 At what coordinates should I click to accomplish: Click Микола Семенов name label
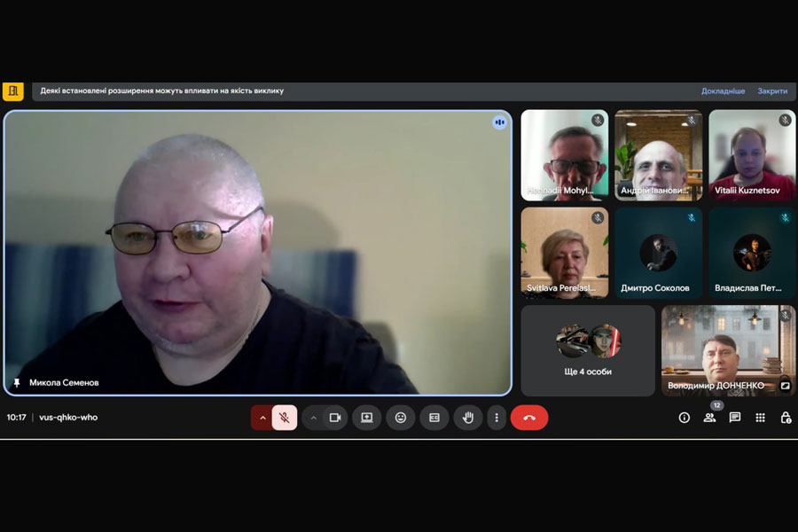64,382
